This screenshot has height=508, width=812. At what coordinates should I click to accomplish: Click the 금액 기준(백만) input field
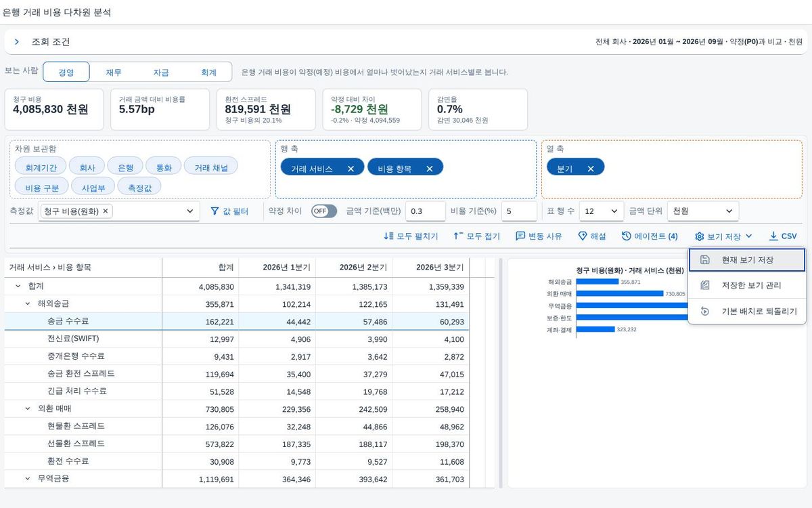[x=426, y=211]
